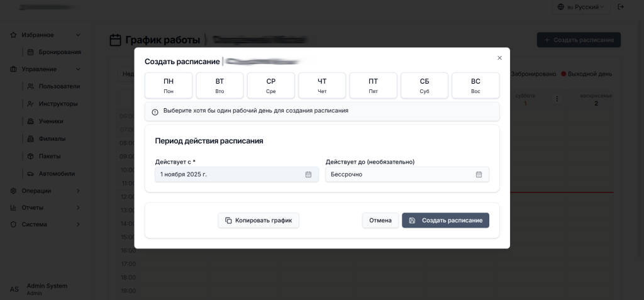The width and height of the screenshot is (644, 300).
Task: Click the Пакеты package icon in sidebar
Action: pos(31,156)
